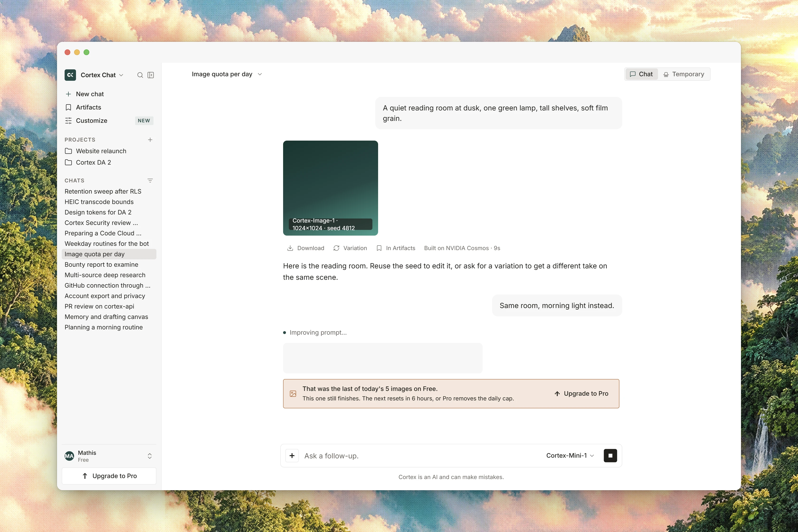Viewport: 798px width, 532px height.
Task: Open Bounty report to examine chat
Action: point(109,265)
